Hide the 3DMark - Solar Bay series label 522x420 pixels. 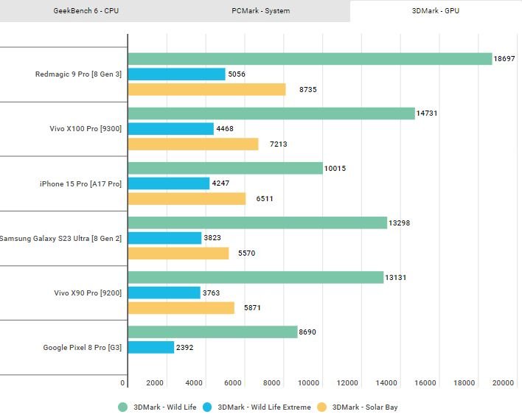(364, 407)
